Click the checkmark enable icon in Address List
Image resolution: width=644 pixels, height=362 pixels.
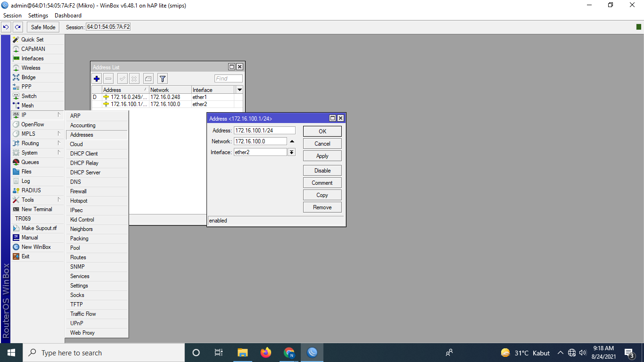pyautogui.click(x=123, y=79)
